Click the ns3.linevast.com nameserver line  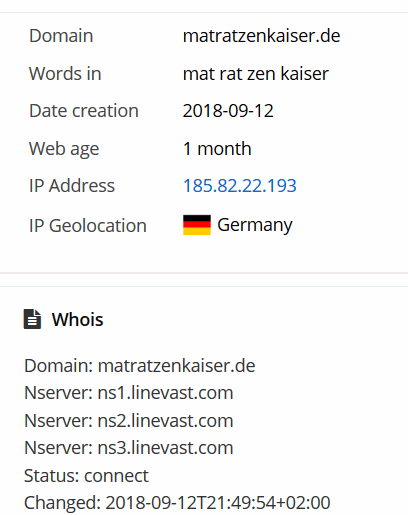click(x=129, y=448)
